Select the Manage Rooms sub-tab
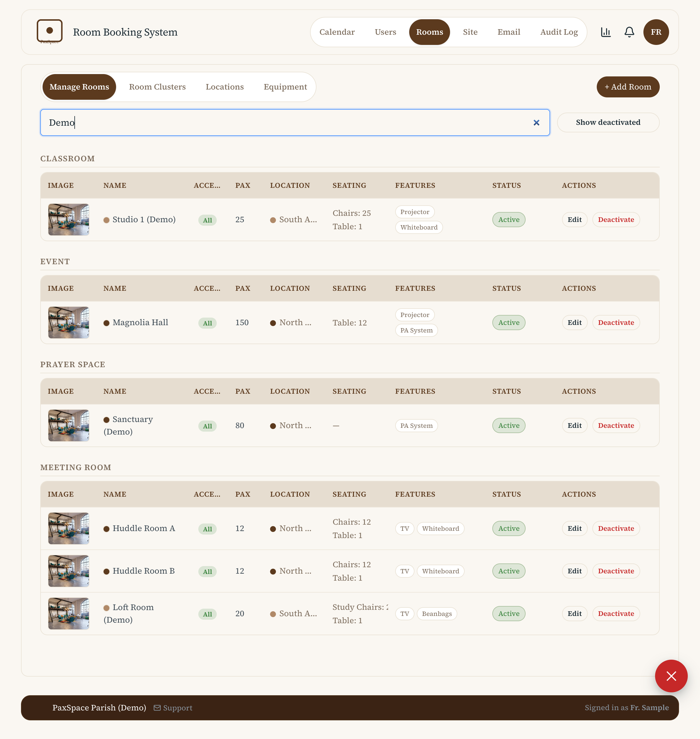Viewport: 700px width, 739px height. coord(79,87)
